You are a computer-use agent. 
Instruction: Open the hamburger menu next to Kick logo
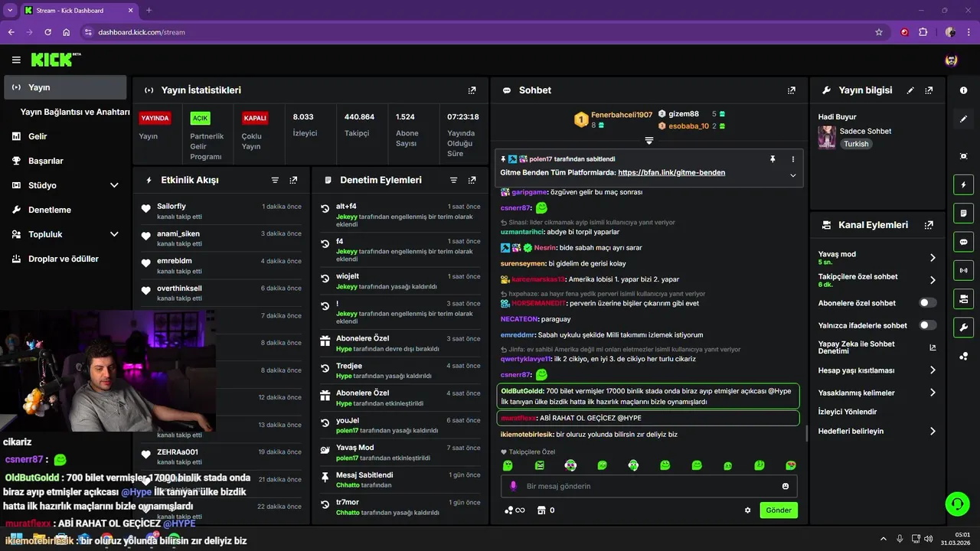(x=16, y=60)
